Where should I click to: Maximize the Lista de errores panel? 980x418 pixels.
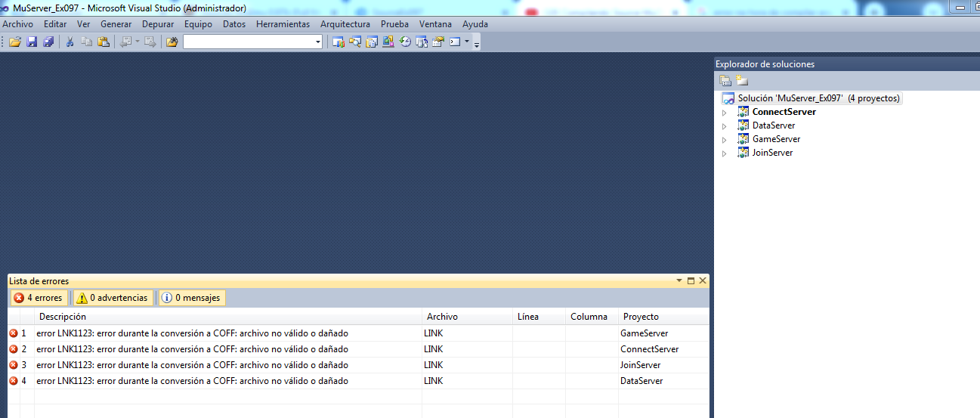click(x=691, y=281)
